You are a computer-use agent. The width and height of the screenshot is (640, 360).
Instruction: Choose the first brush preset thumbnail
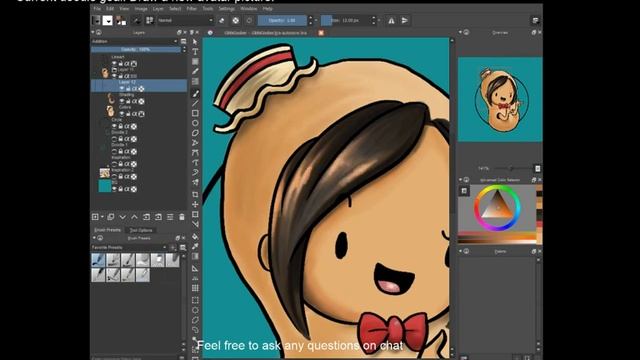click(x=98, y=260)
